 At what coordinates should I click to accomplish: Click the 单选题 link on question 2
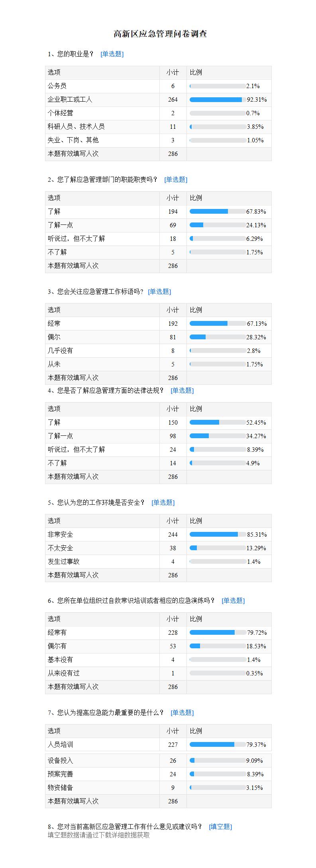click(x=176, y=180)
